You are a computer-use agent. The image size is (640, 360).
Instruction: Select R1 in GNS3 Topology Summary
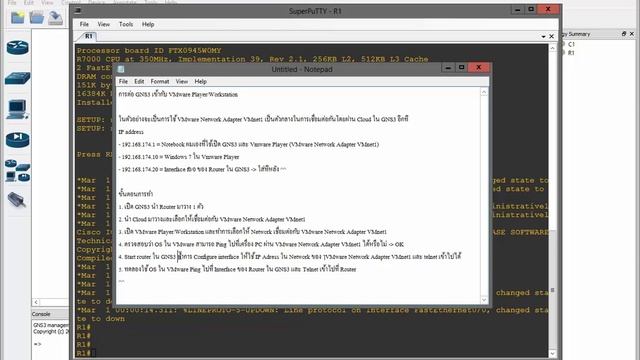(x=571, y=53)
